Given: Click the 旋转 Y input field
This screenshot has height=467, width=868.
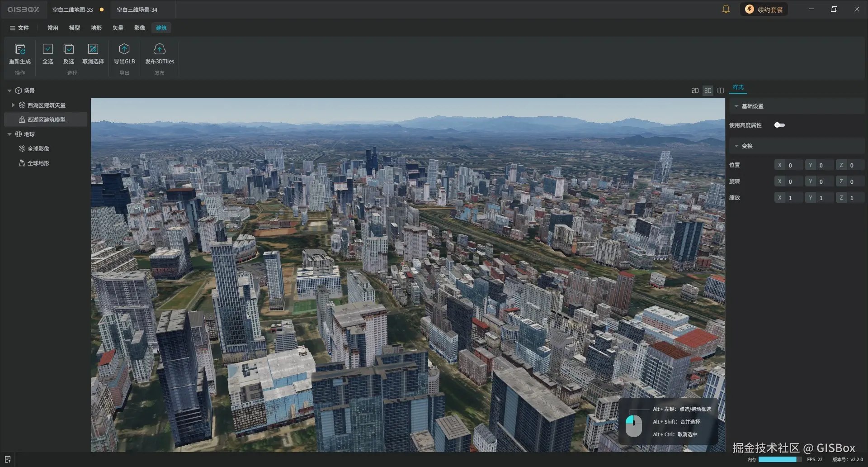Looking at the screenshot, I should click(820, 181).
